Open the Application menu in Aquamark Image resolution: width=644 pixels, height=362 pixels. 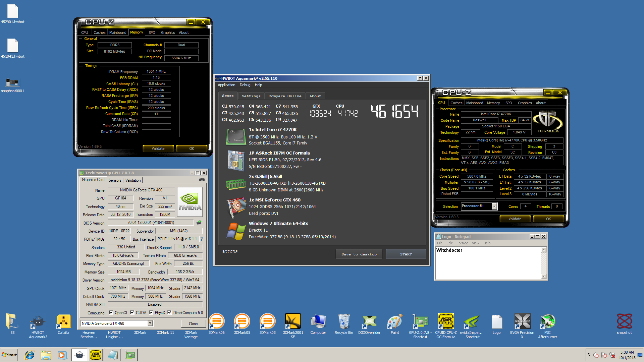coord(226,85)
